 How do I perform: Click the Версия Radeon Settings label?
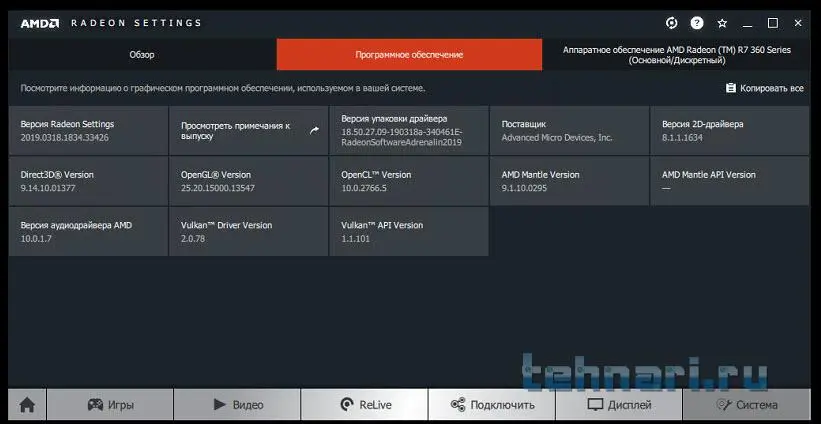pos(67,124)
